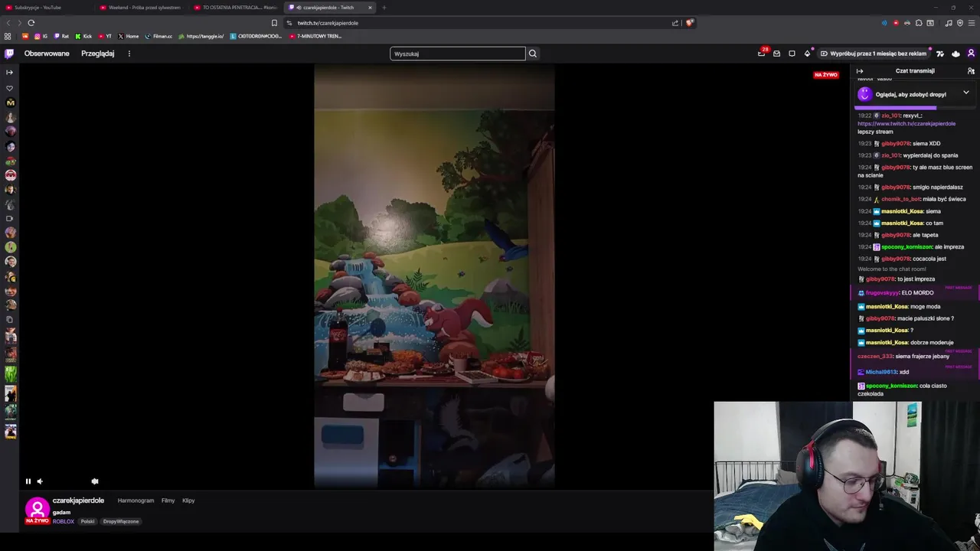
Task: Open the Kick bookmark
Action: pyautogui.click(x=83, y=36)
